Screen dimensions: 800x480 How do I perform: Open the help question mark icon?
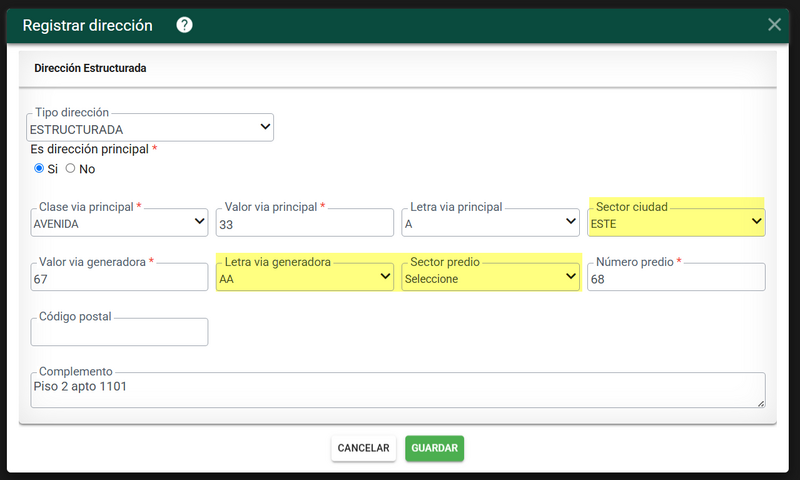pos(184,25)
